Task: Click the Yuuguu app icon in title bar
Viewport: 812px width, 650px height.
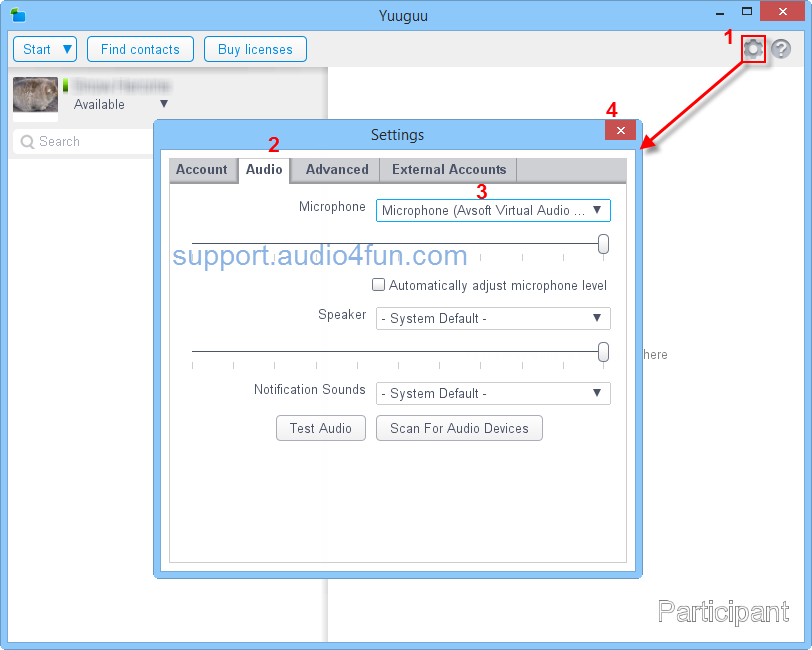Action: click(x=18, y=15)
